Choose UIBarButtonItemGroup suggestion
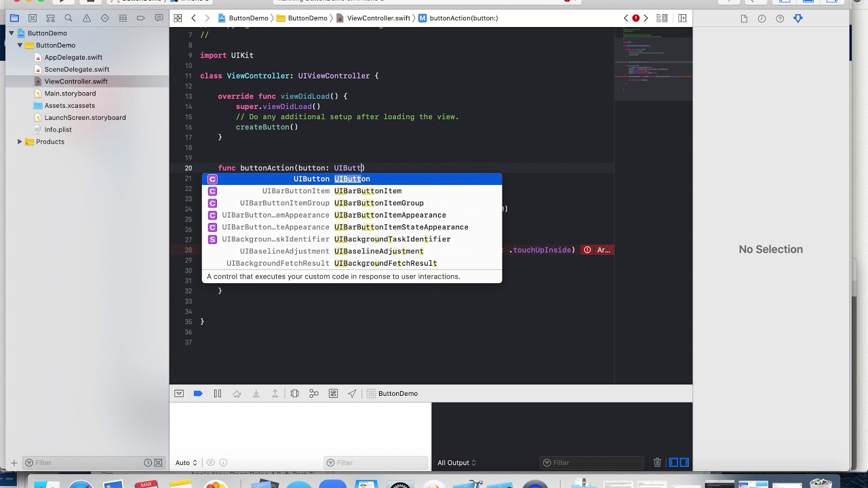The width and height of the screenshot is (868, 488). click(352, 203)
